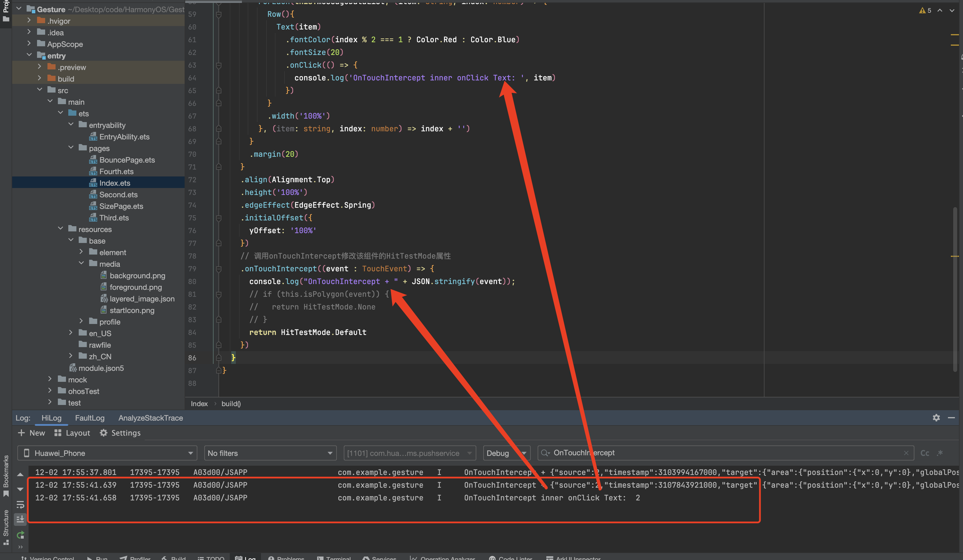Switch to the HiLog tab

tap(51, 418)
